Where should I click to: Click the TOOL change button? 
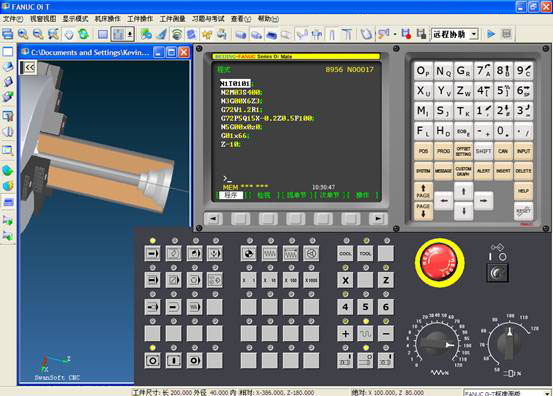pyautogui.click(x=365, y=254)
